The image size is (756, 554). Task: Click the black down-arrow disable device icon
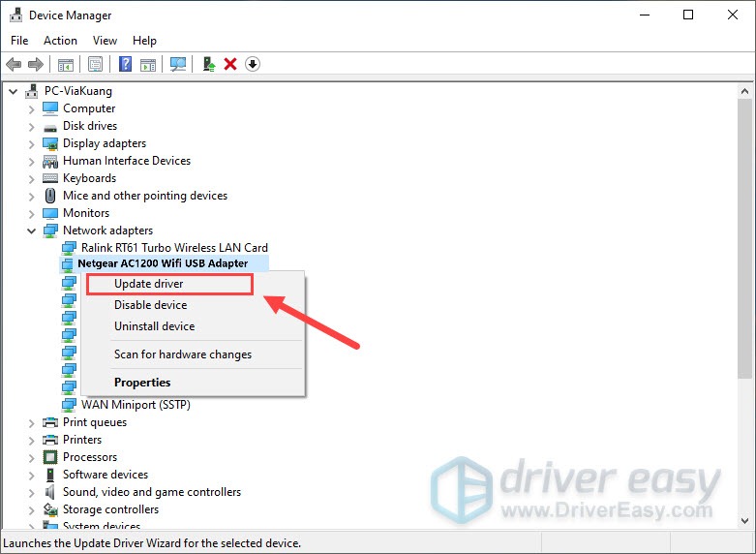253,64
